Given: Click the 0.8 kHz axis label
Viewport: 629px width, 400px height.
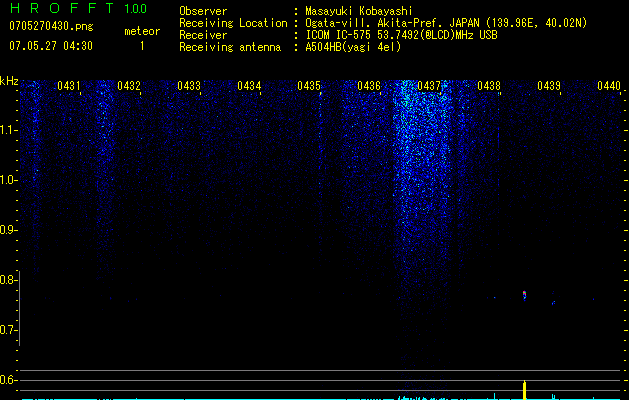Looking at the screenshot, I should (9, 280).
